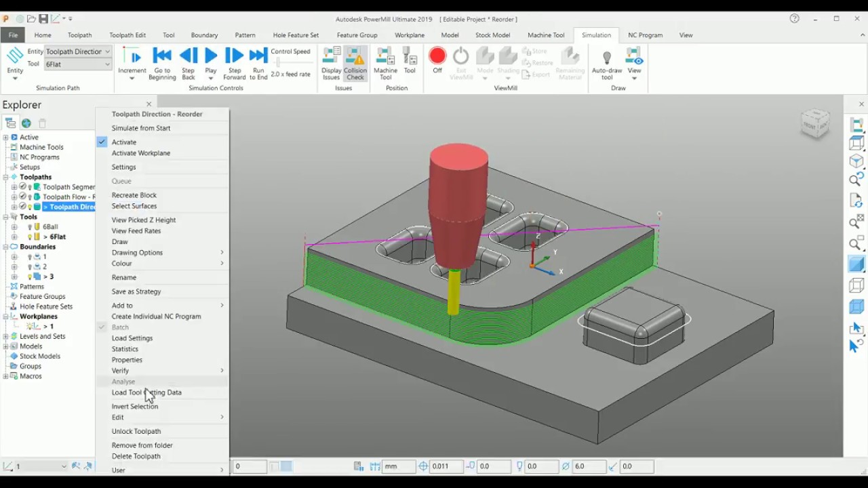Screen dimensions: 868x488
Task: Collapse the Toolpaths tree node
Action: [x=5, y=177]
